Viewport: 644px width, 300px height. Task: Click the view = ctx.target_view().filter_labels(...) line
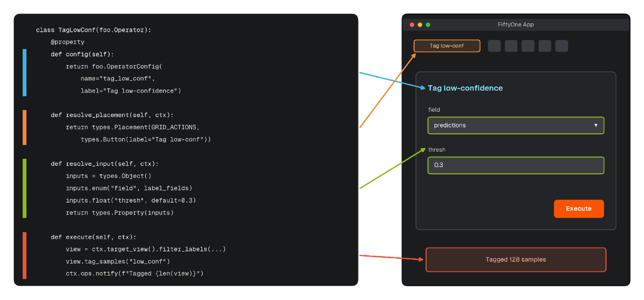pyautogui.click(x=146, y=249)
